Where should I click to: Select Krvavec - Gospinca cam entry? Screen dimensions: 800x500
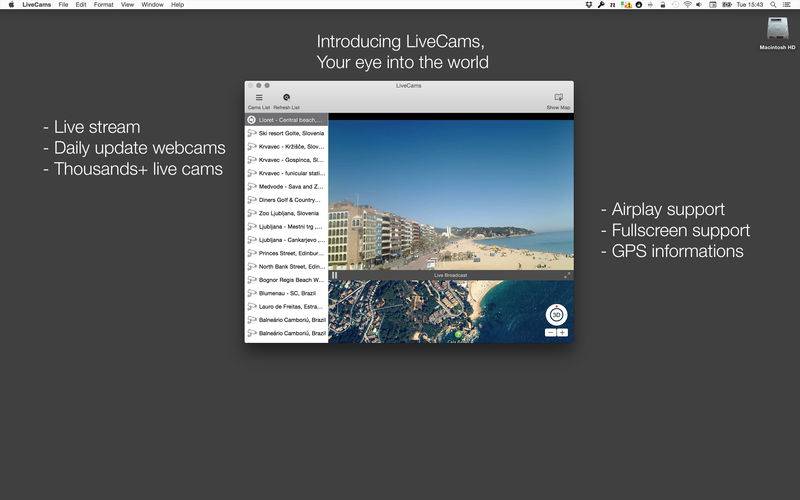point(286,160)
